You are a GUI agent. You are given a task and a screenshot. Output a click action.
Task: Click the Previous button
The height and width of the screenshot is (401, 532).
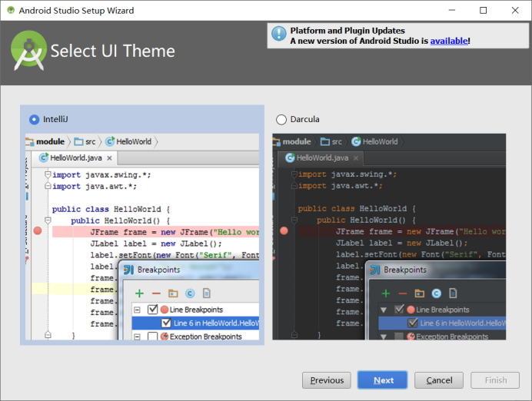point(327,380)
